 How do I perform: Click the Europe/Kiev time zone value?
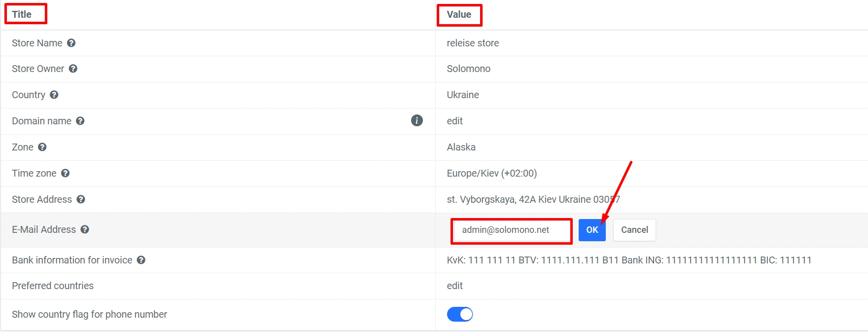click(491, 173)
